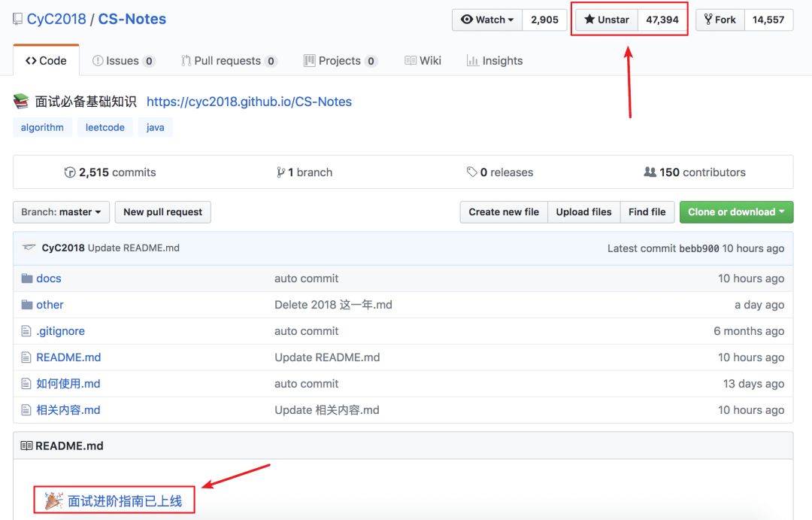This screenshot has width=812, height=520.
Task: Click the docs folder icon
Action: coord(27,278)
